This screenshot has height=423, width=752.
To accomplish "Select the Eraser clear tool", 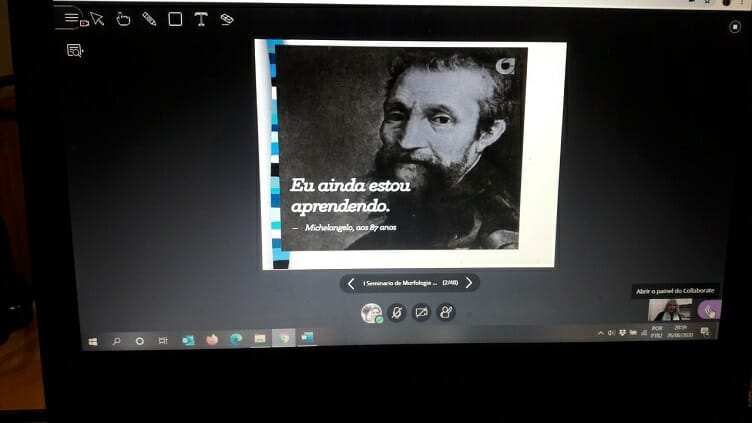I will [x=227, y=19].
